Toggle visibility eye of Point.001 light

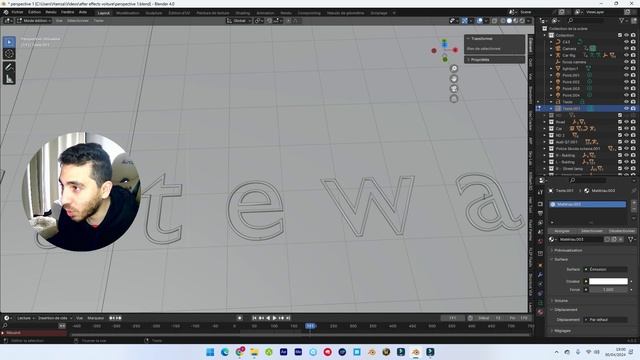pyautogui.click(x=626, y=75)
